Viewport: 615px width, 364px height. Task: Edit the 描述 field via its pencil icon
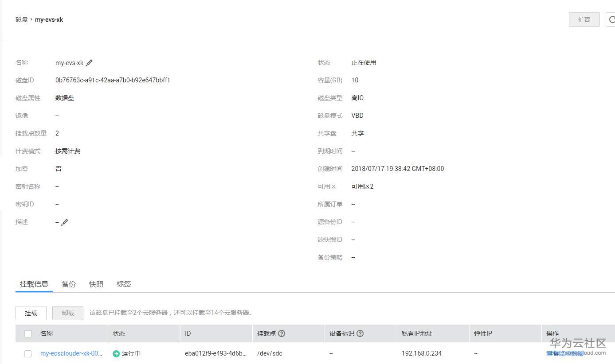65,222
